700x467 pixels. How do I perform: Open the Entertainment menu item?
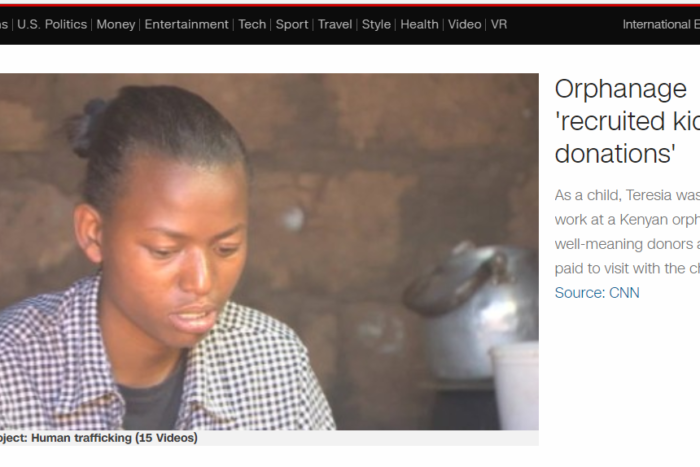click(x=186, y=24)
